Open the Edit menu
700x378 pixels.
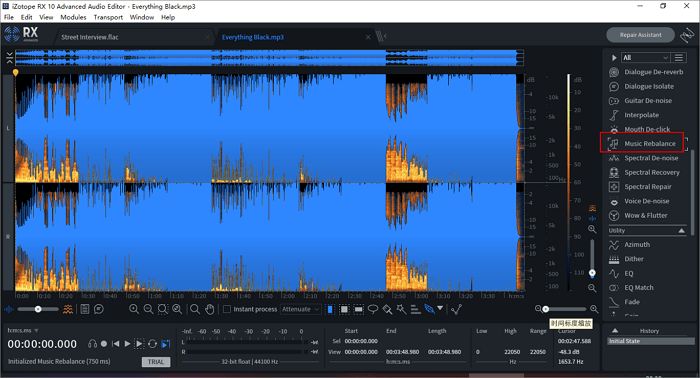26,17
